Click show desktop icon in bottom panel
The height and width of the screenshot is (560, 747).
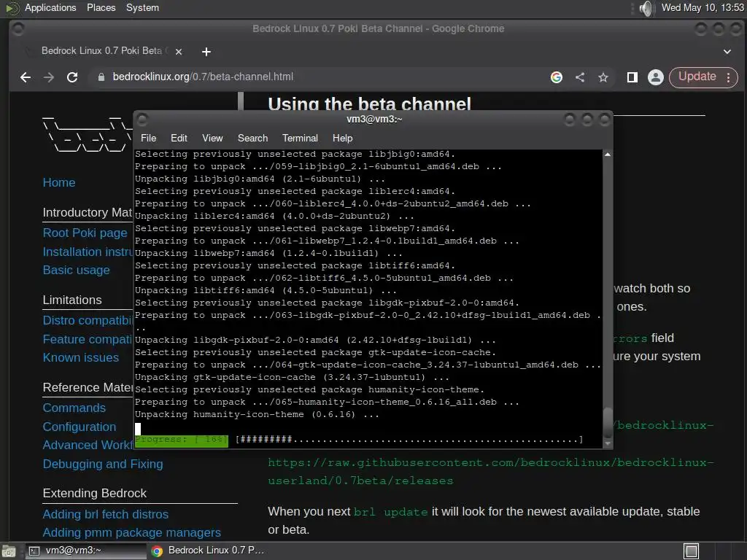point(9,551)
